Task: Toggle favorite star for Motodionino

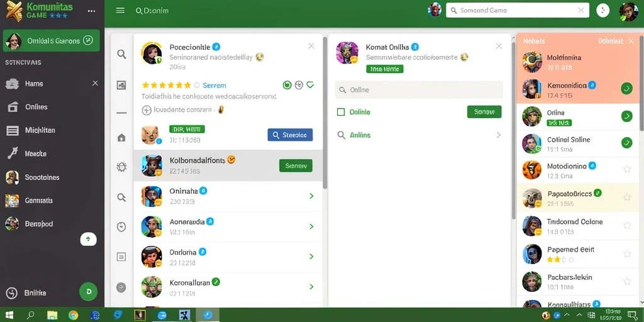Action: tap(627, 169)
